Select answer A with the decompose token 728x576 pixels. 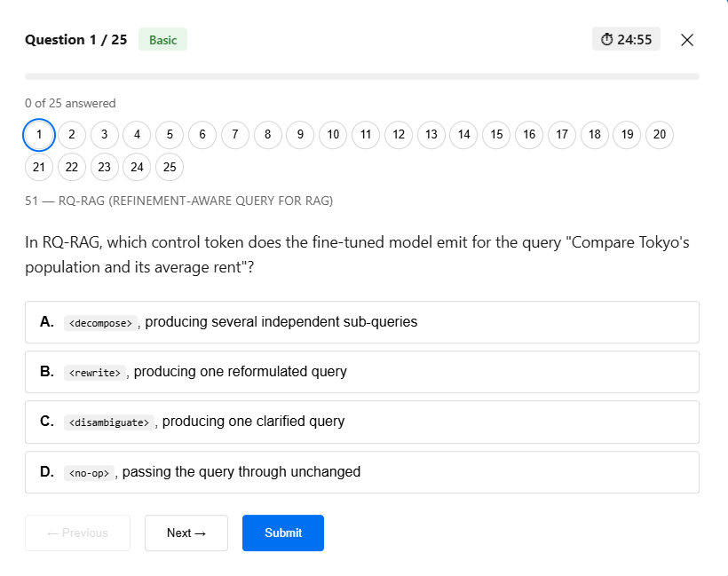(x=362, y=322)
